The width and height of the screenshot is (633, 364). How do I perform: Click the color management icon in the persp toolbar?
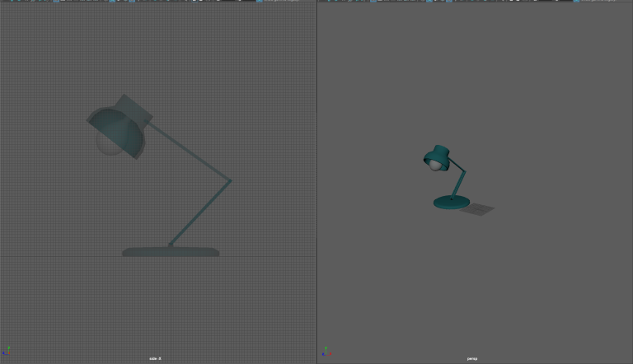575,1
